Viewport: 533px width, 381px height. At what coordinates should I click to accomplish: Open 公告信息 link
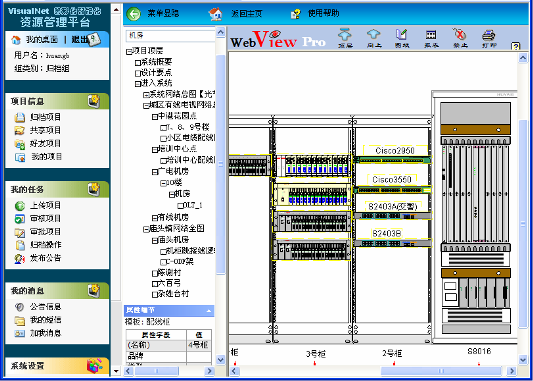46,307
